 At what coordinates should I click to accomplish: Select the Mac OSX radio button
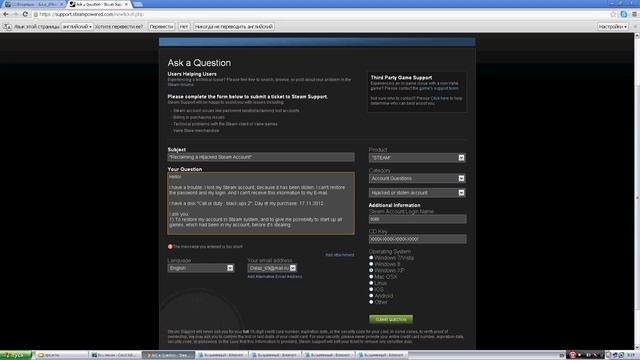371,277
